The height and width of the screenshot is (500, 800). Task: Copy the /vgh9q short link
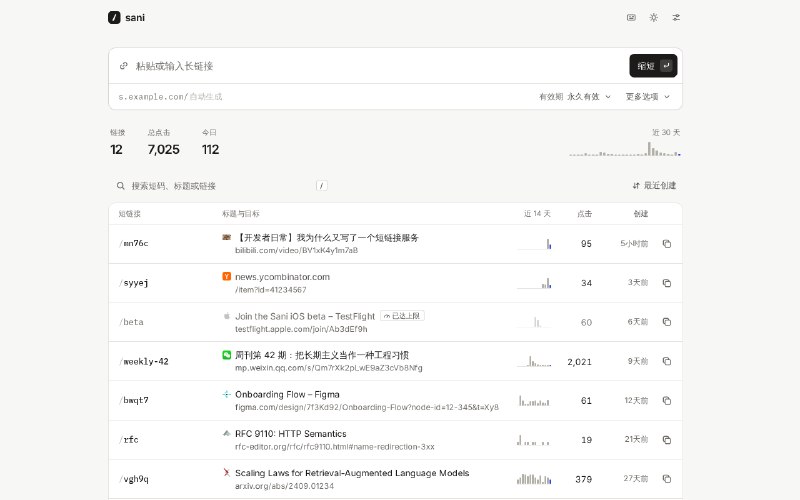tap(667, 479)
